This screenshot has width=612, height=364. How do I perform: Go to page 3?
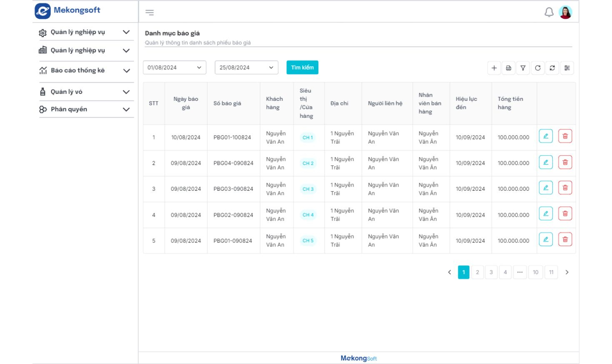tap(491, 272)
